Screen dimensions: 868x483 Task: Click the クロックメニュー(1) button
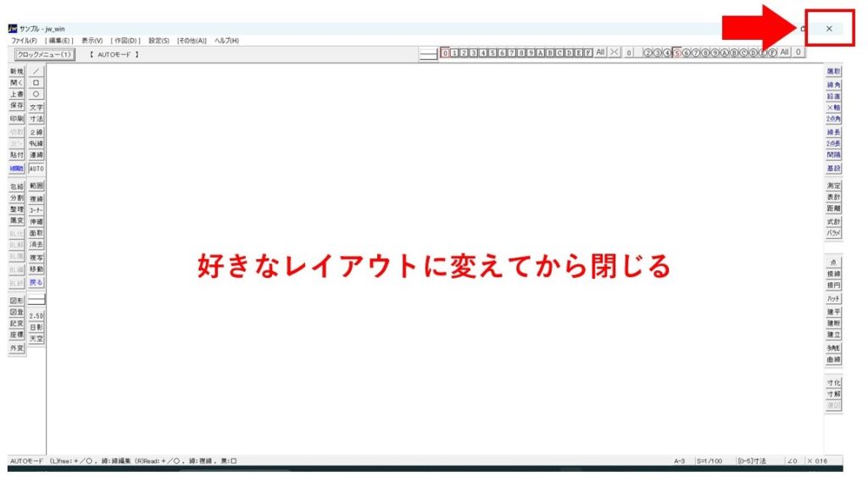pos(43,54)
